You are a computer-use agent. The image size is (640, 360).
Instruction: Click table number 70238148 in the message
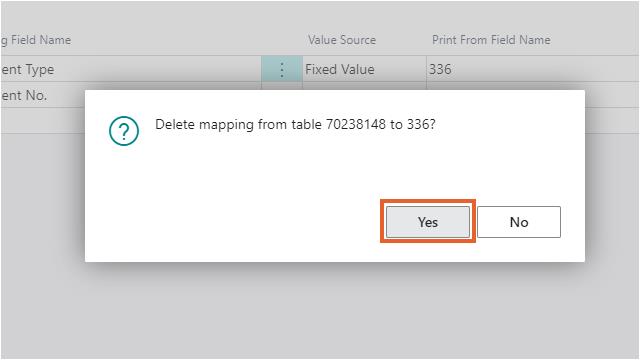(x=356, y=124)
